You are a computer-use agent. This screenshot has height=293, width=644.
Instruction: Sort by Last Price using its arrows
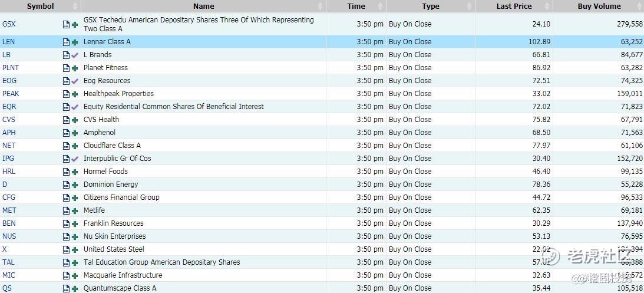pyautogui.click(x=547, y=6)
